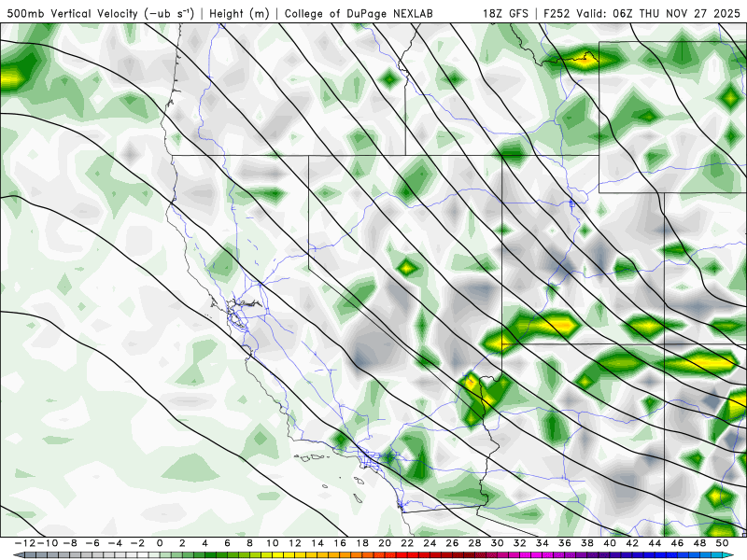Click the '18Z GFS' model run label

click(505, 14)
